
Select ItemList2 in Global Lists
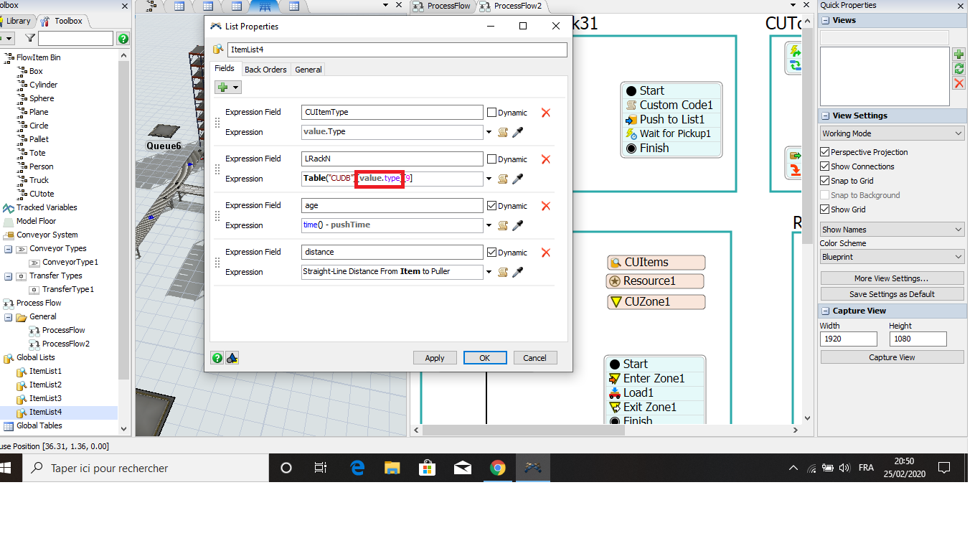coord(45,385)
